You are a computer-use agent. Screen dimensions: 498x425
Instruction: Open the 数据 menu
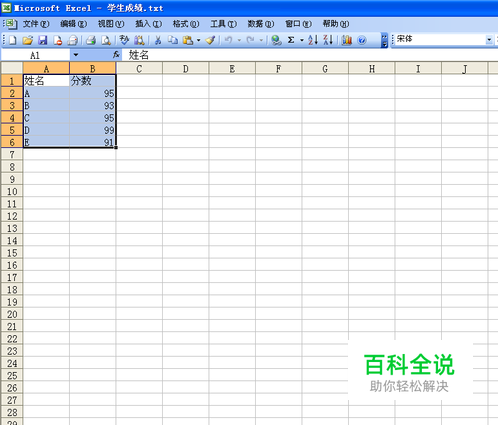tap(261, 24)
